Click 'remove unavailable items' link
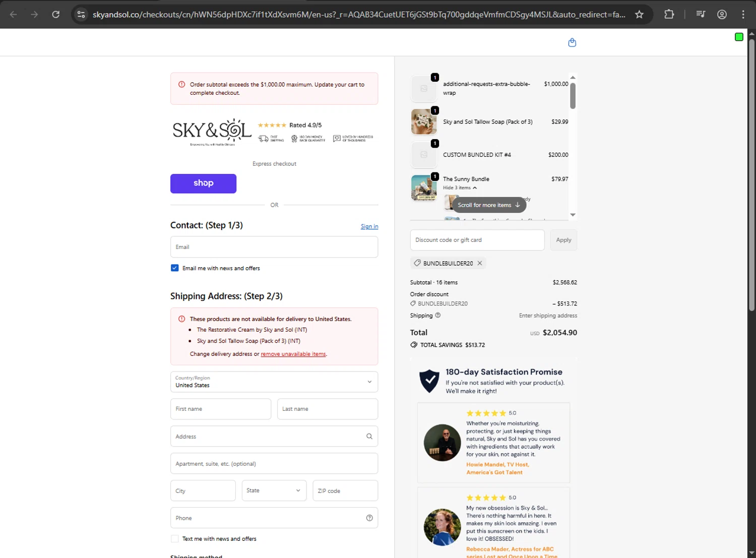 (x=293, y=354)
